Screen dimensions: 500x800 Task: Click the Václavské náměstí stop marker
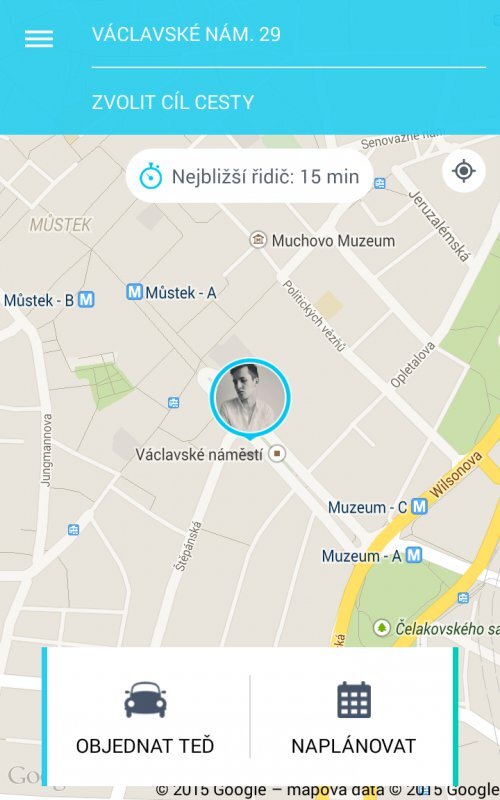point(277,453)
